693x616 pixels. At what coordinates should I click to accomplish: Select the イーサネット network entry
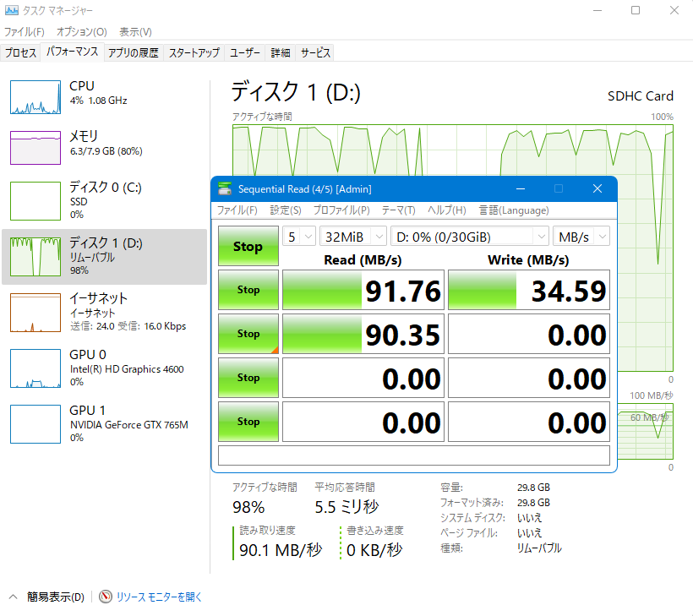click(104, 313)
